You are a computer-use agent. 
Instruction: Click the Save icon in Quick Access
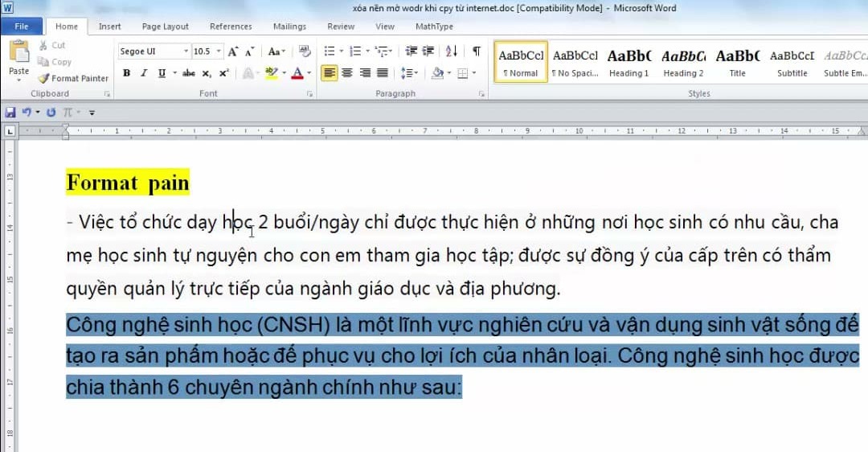point(10,113)
